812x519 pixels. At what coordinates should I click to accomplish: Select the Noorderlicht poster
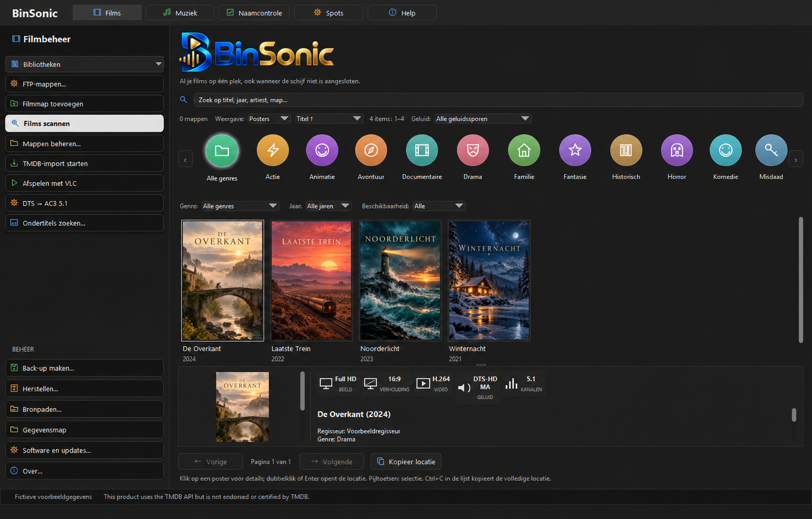coord(400,280)
